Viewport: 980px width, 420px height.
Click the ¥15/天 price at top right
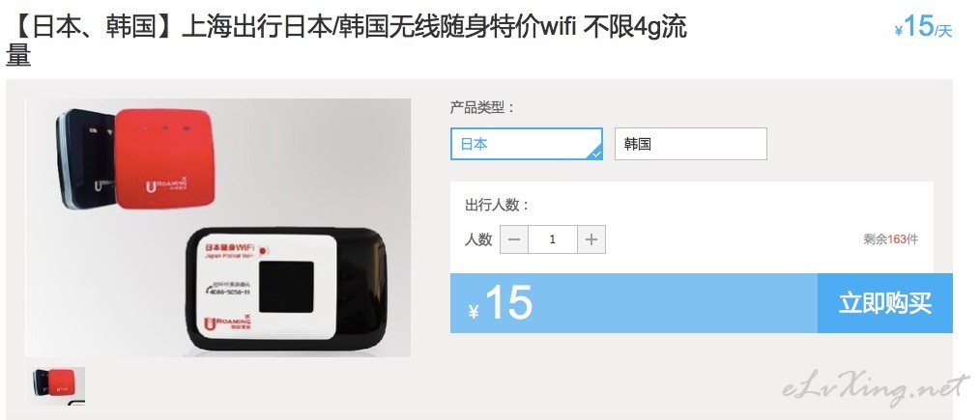923,27
